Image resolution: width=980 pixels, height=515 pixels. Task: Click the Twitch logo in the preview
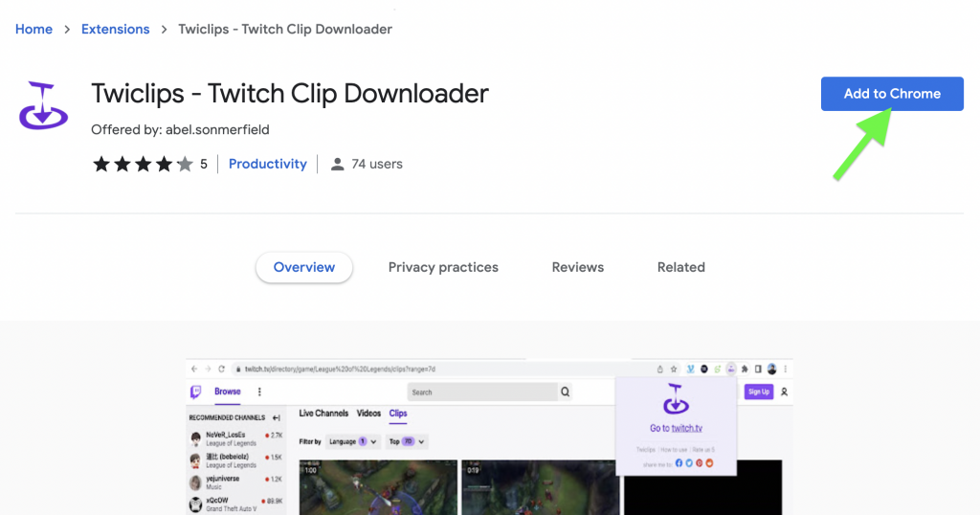click(195, 392)
